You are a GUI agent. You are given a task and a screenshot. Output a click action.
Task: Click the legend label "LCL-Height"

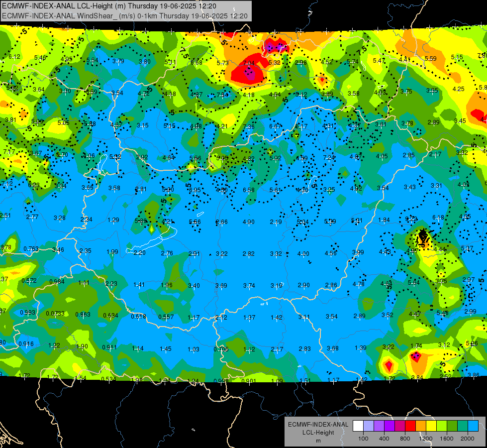(x=318, y=433)
